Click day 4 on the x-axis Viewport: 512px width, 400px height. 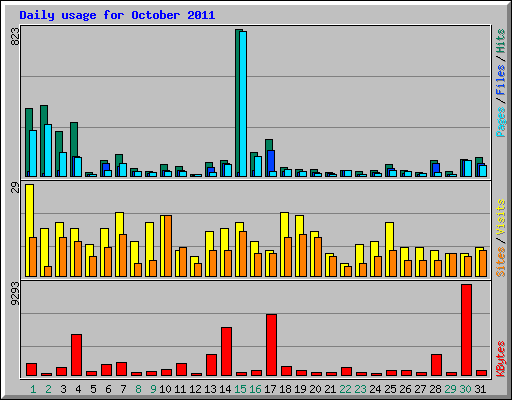(78, 389)
